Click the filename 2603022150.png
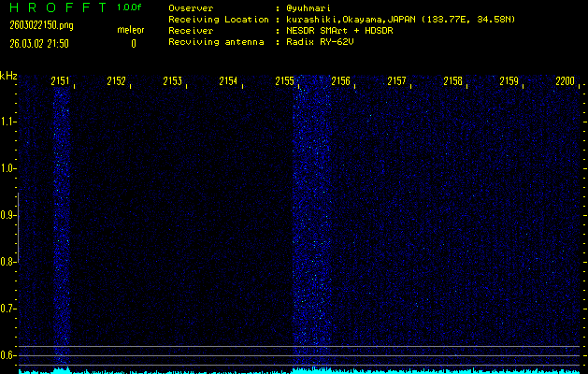The height and width of the screenshot is (374, 588). coord(41,25)
